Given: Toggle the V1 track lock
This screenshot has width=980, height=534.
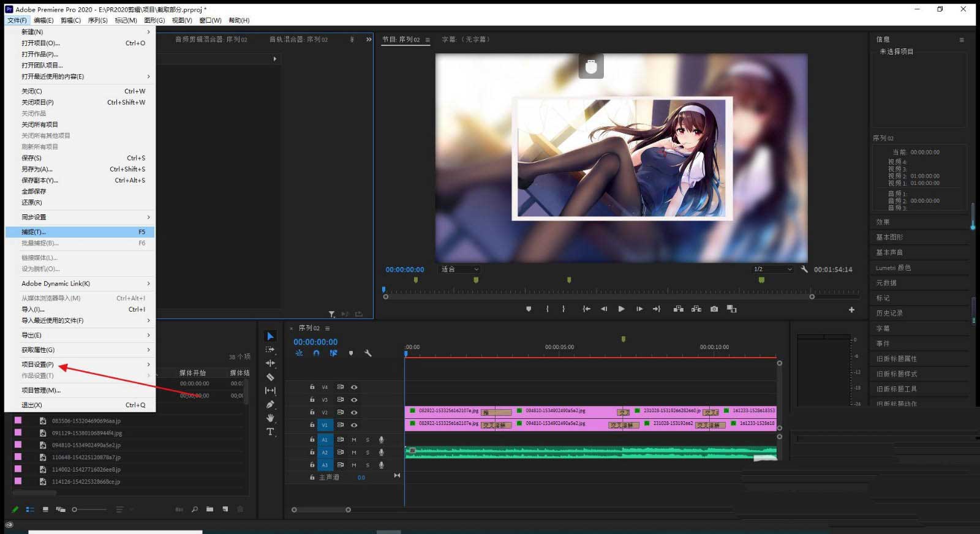Looking at the screenshot, I should (312, 425).
